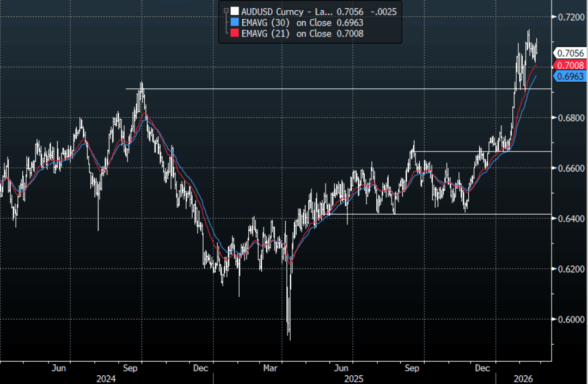Click the 2025 year label
Viewport: 588px width, 384px height.
(354, 378)
